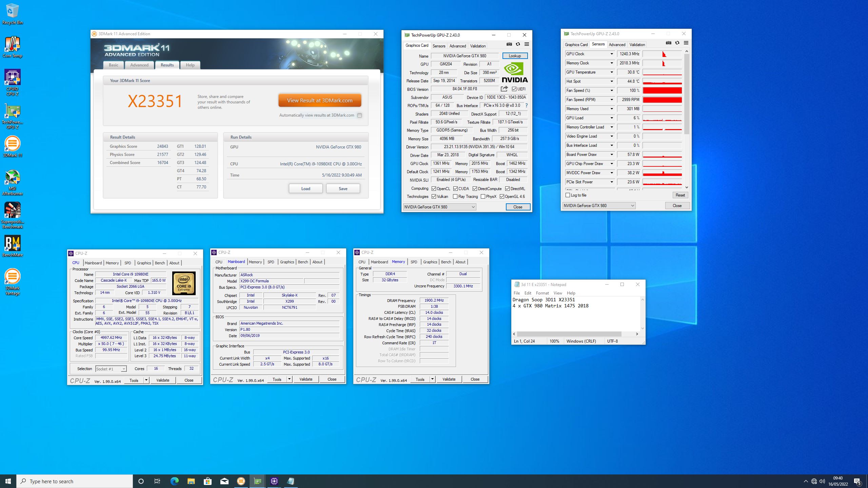Toggle the UEFI checkbox in GPU-Z
Viewport: 868px width, 488px height.
(x=514, y=89)
